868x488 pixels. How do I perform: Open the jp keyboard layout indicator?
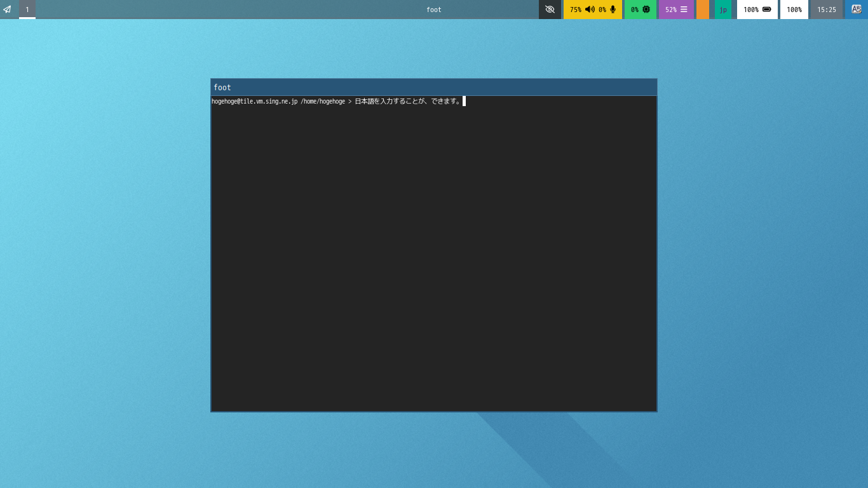tap(723, 10)
